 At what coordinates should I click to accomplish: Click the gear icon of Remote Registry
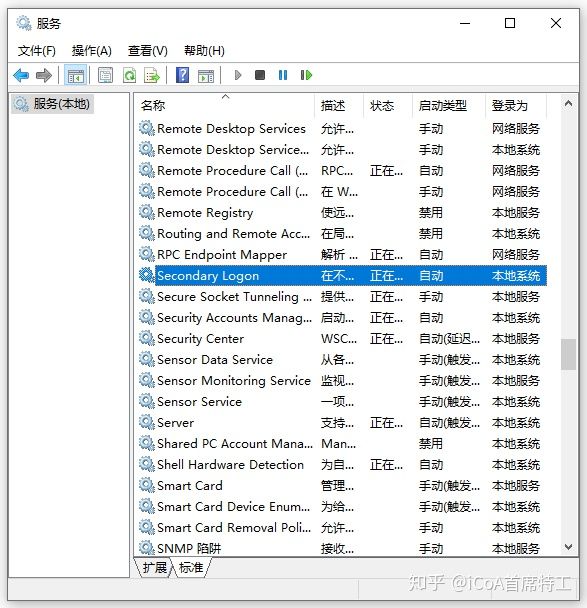147,212
